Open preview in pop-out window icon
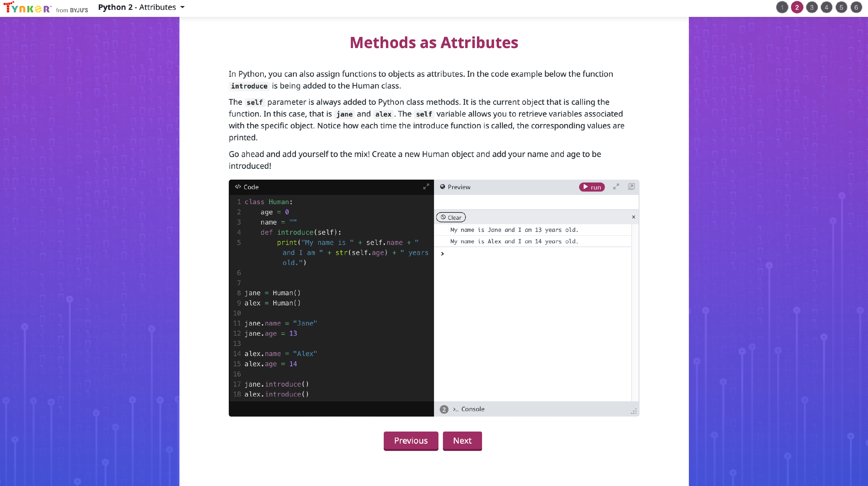The width and height of the screenshot is (868, 486). 632,187
